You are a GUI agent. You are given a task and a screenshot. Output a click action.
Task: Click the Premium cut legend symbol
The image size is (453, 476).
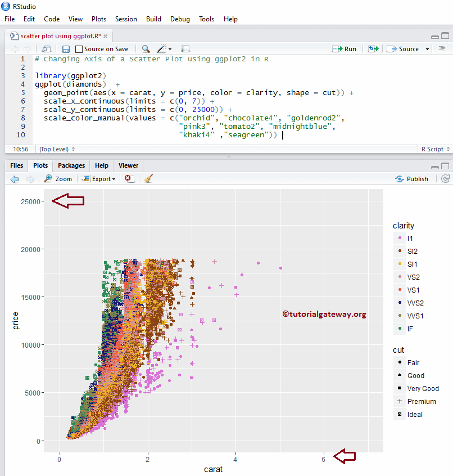[x=400, y=401]
